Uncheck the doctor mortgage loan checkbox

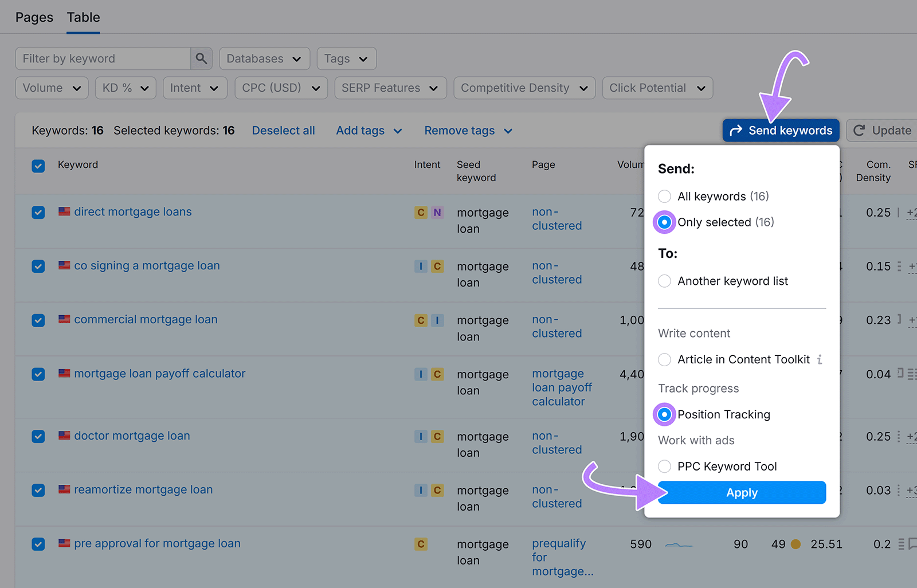(38, 436)
